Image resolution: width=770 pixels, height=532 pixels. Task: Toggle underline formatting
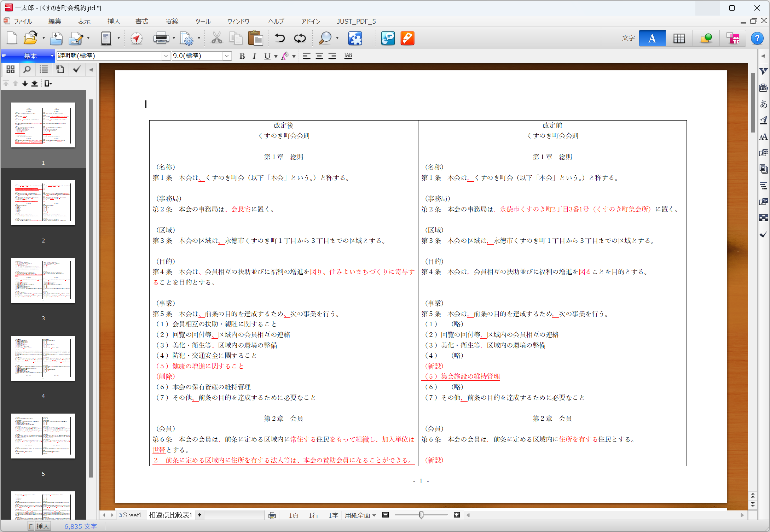pos(267,56)
